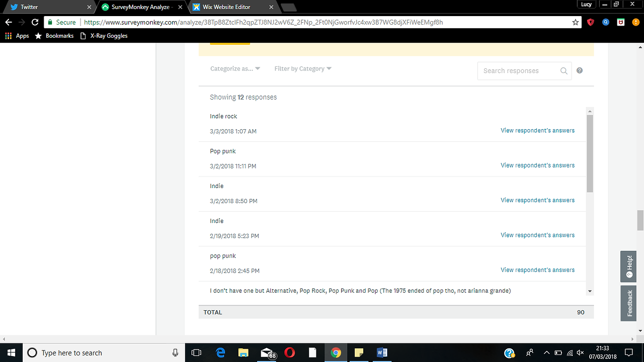Image resolution: width=644 pixels, height=362 pixels.
Task: Open Sticky Notes from taskbar
Action: 359,352
